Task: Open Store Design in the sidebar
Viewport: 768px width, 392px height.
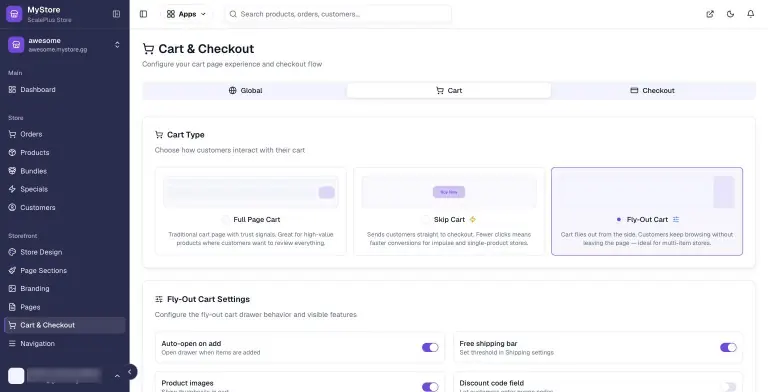Action: (65, 252)
